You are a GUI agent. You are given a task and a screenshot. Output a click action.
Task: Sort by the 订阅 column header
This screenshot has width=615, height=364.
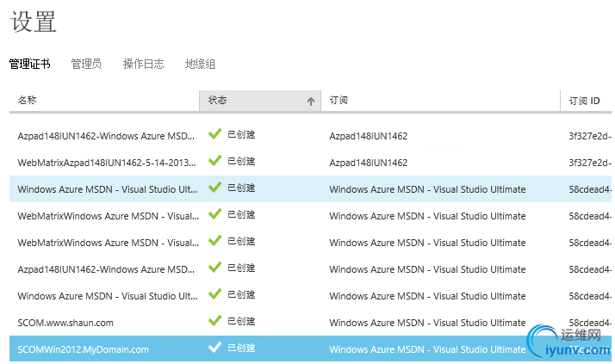pos(339,101)
